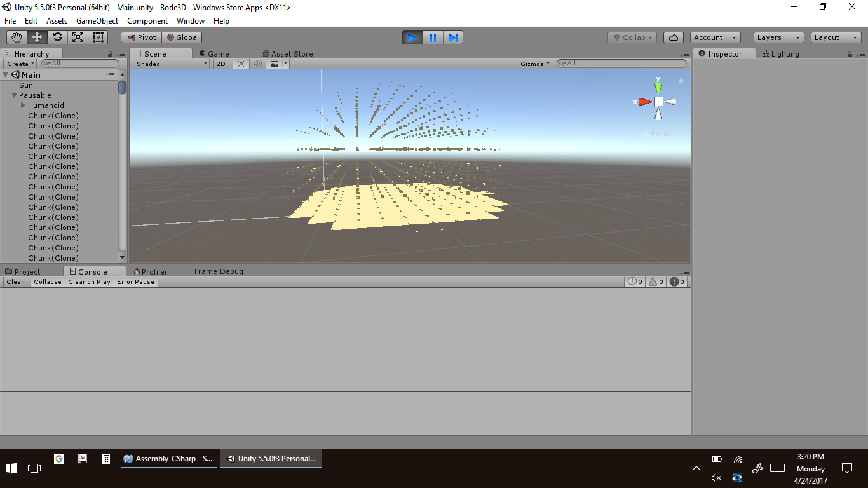Toggle Error Pause in console
The height and width of the screenshot is (488, 868).
[135, 281]
